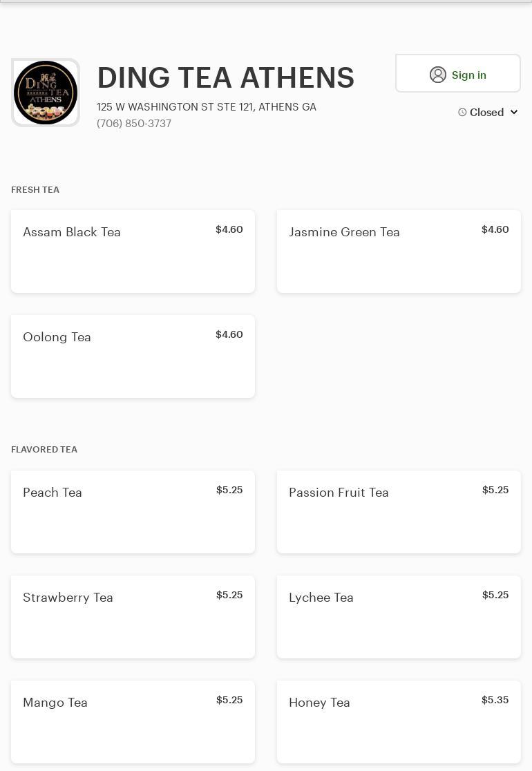
Task: Open the Lychee Tea item
Action: [x=399, y=617]
